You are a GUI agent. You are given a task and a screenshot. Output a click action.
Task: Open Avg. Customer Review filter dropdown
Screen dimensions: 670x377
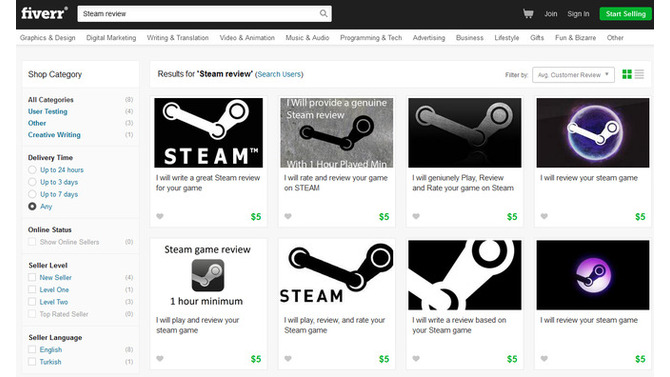(x=573, y=75)
